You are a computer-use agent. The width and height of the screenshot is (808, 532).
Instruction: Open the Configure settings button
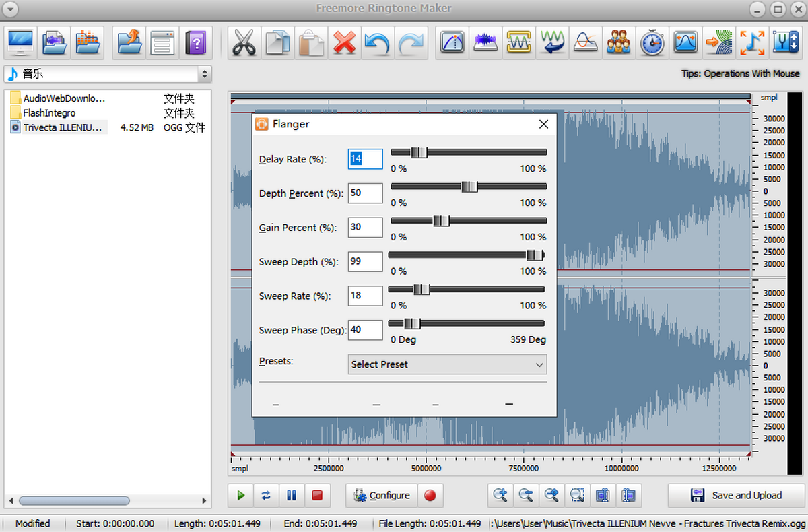382,495
